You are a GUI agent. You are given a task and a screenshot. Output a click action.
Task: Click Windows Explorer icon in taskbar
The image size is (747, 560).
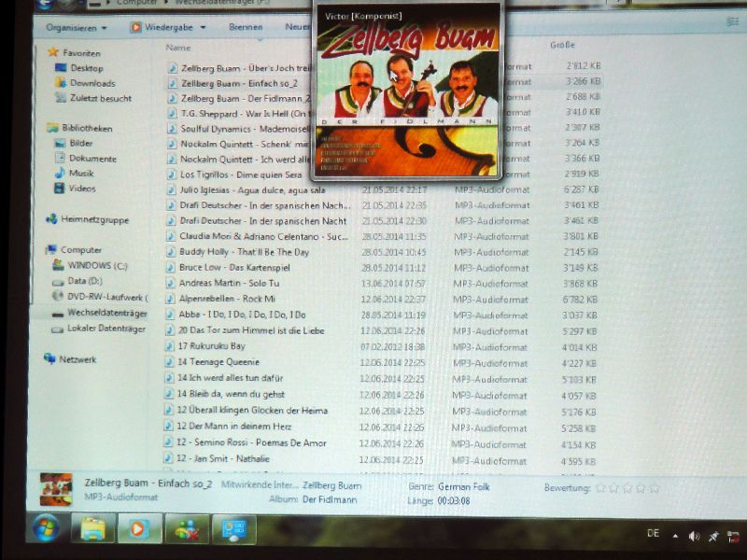[x=92, y=528]
